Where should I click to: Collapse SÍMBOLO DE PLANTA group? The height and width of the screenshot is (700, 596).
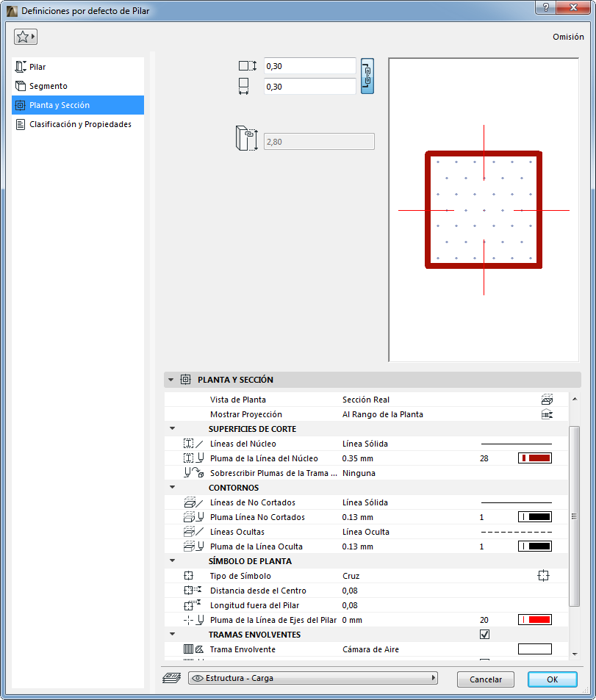click(173, 560)
